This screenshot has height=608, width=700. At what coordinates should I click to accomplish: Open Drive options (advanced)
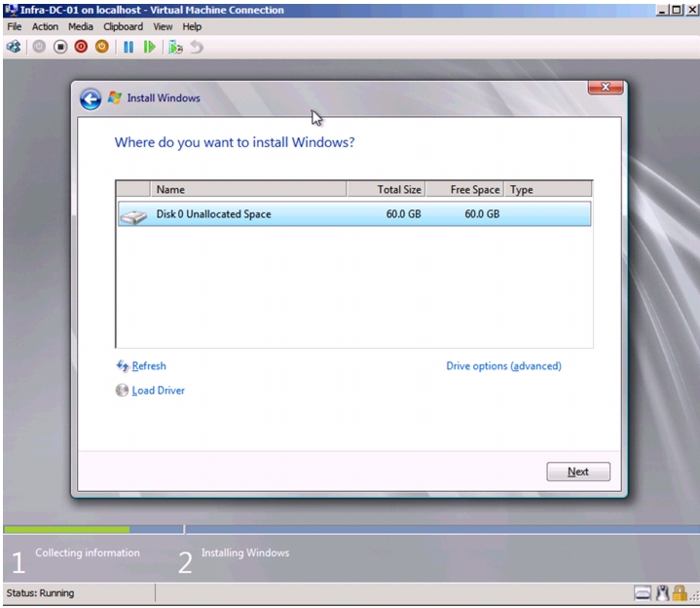point(503,366)
